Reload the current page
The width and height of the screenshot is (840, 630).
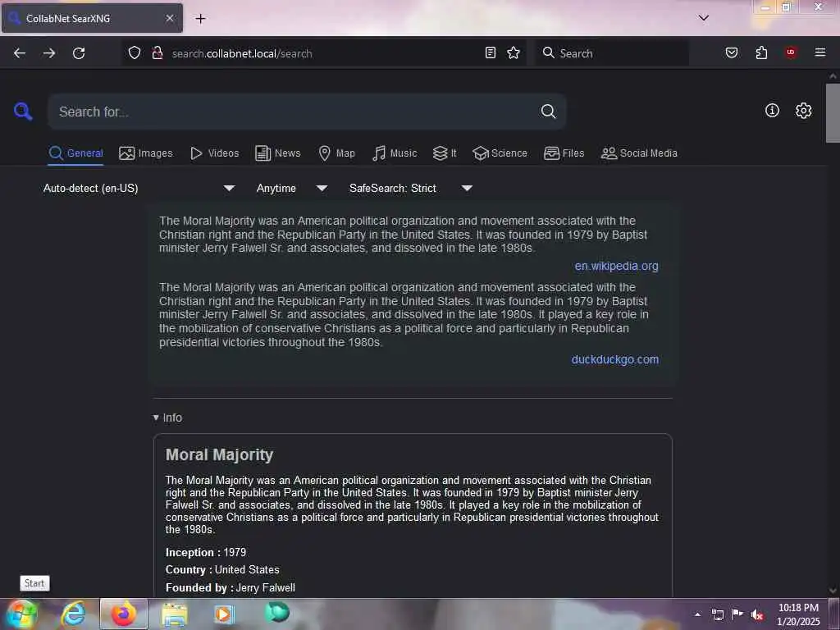pos(79,53)
